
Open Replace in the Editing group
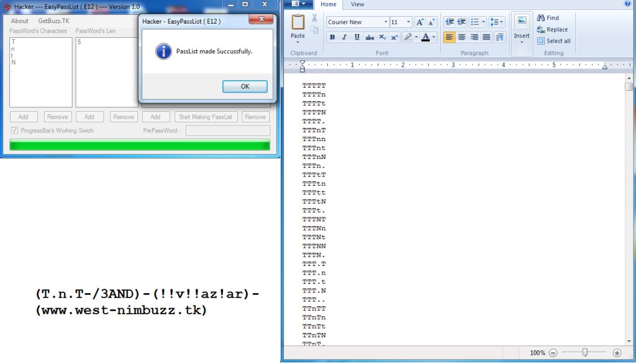552,30
